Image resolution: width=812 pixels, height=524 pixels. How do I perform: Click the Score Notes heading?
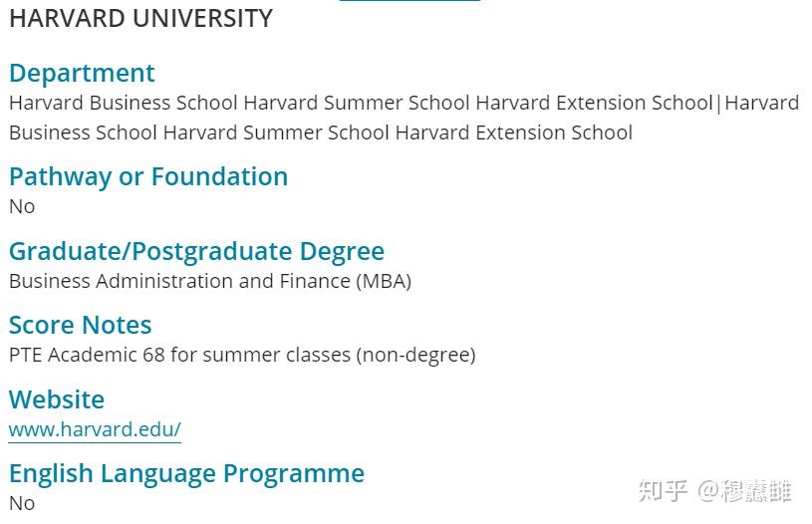coord(81,325)
